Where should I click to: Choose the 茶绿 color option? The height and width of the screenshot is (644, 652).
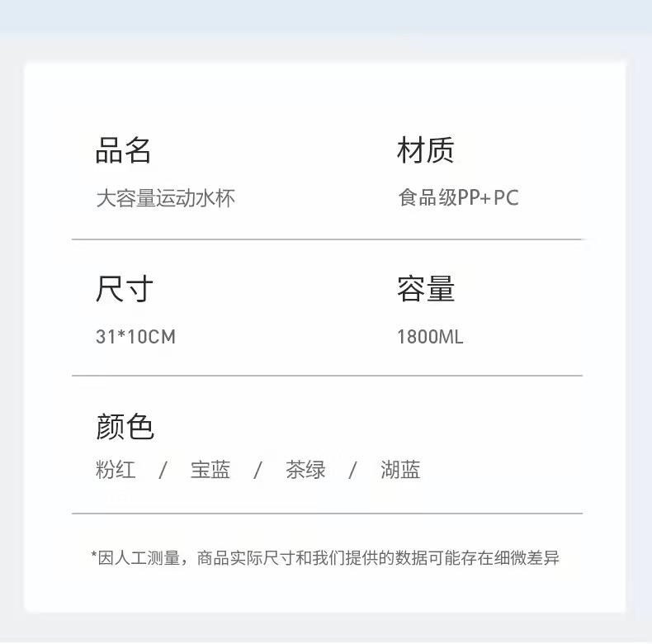point(305,471)
